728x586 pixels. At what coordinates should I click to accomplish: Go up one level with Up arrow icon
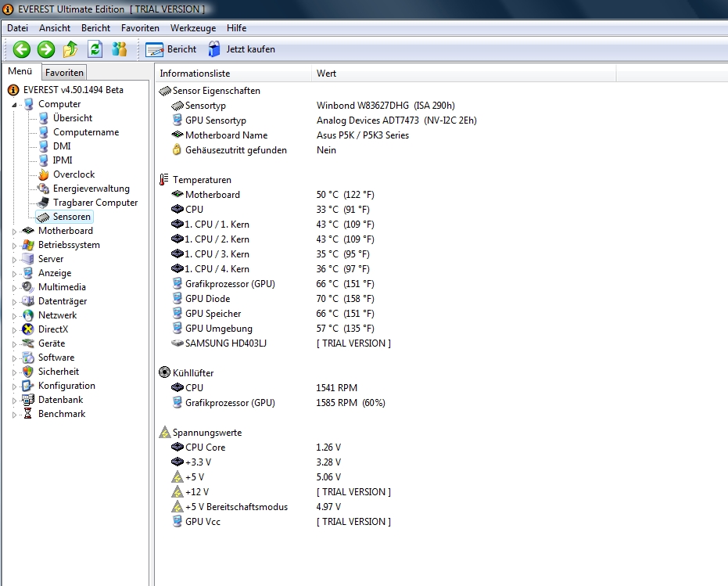click(x=70, y=49)
